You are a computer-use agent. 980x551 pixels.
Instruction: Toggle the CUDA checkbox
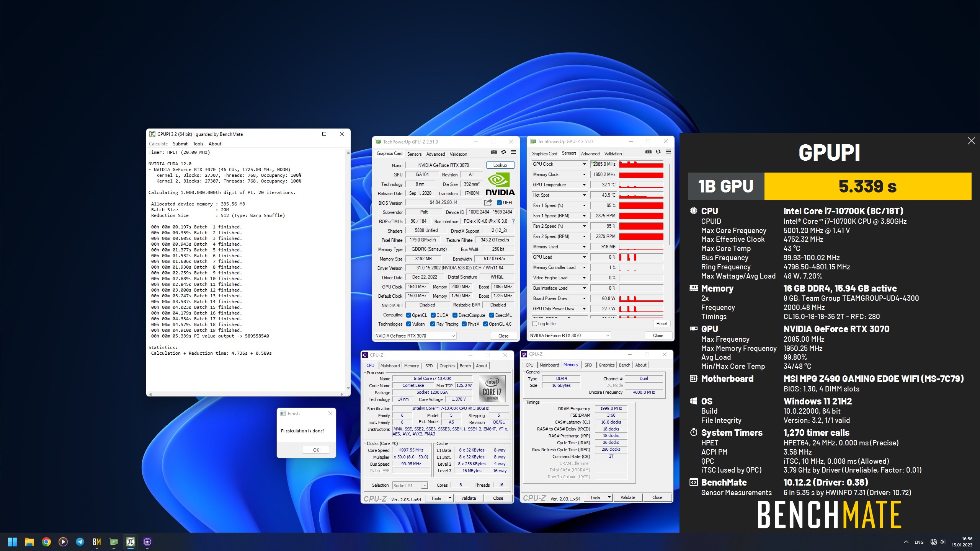(433, 315)
